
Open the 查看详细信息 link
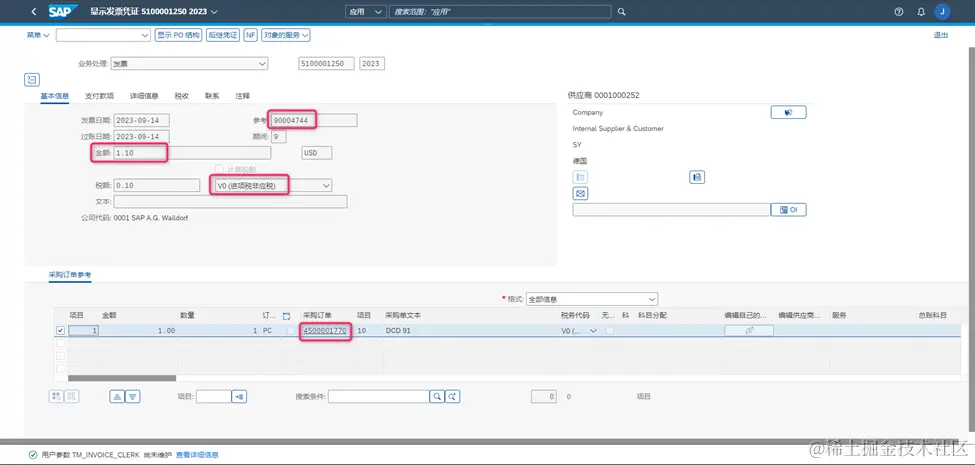(x=198, y=455)
